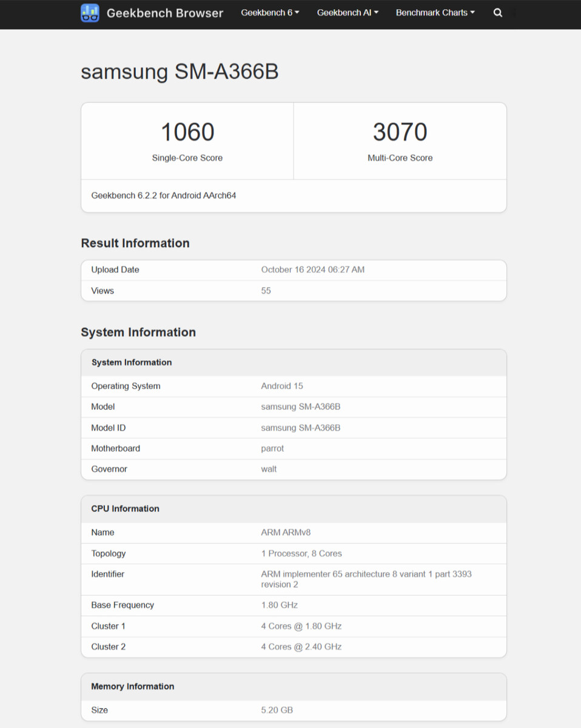The width and height of the screenshot is (581, 728).
Task: Select the date 'October 16 2024 06:27 AM'
Action: [x=313, y=270]
